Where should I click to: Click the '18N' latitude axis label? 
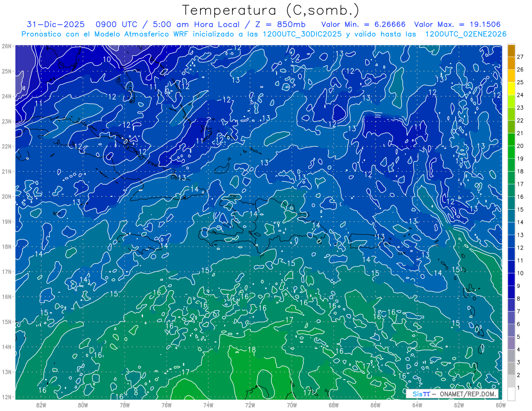7,247
